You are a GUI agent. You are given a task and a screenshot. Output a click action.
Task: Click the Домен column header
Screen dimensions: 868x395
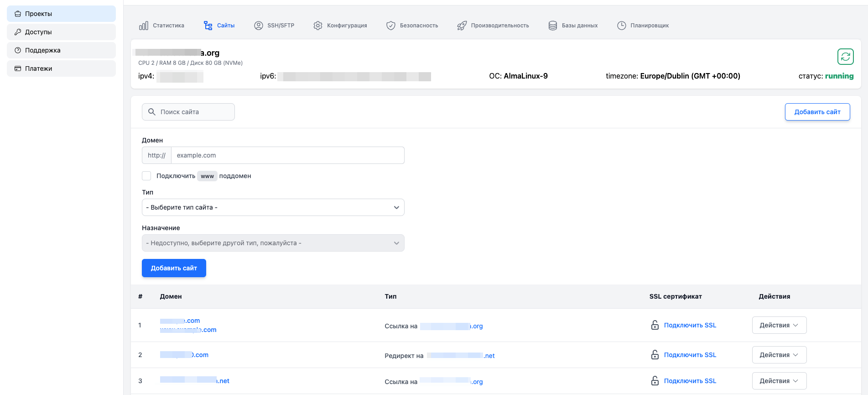[x=171, y=296]
